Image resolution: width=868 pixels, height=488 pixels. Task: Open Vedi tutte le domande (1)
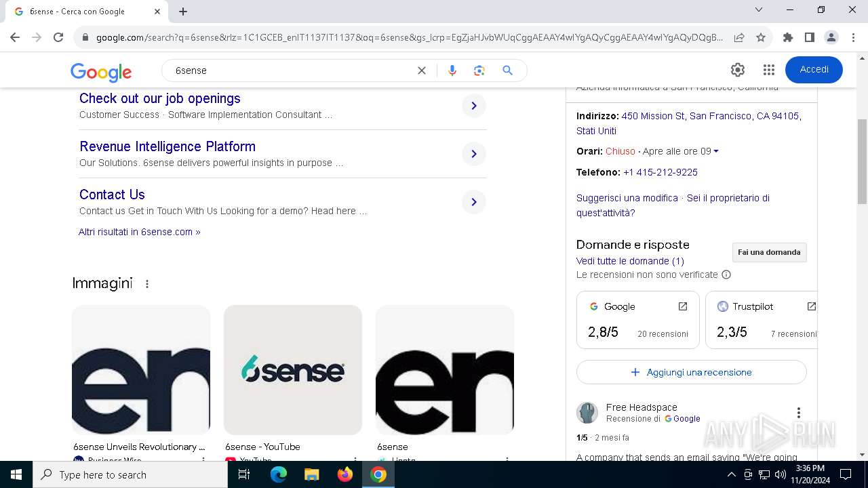630,261
